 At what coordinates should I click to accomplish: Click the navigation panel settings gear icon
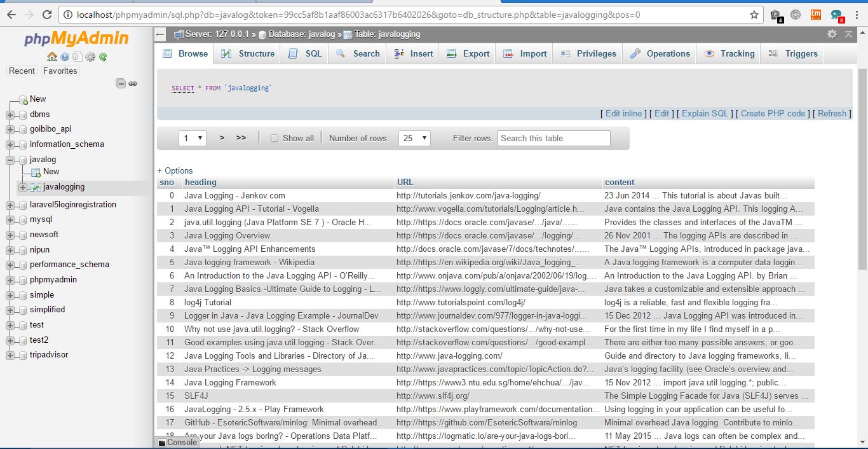90,57
